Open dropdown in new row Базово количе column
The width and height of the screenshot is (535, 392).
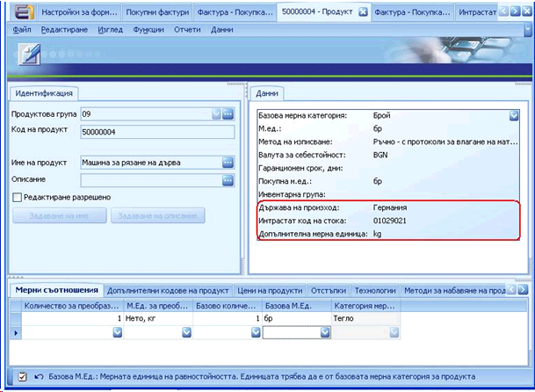click(x=256, y=332)
